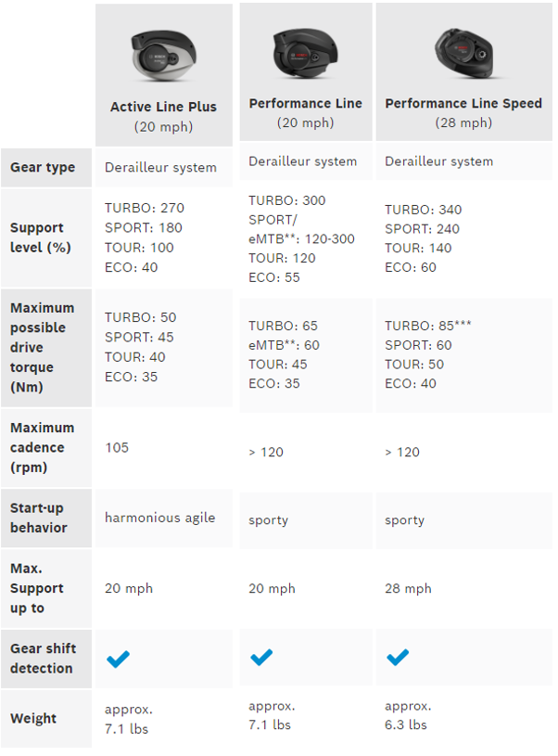Click the Maximum cadence (rpm) row header

43,448
